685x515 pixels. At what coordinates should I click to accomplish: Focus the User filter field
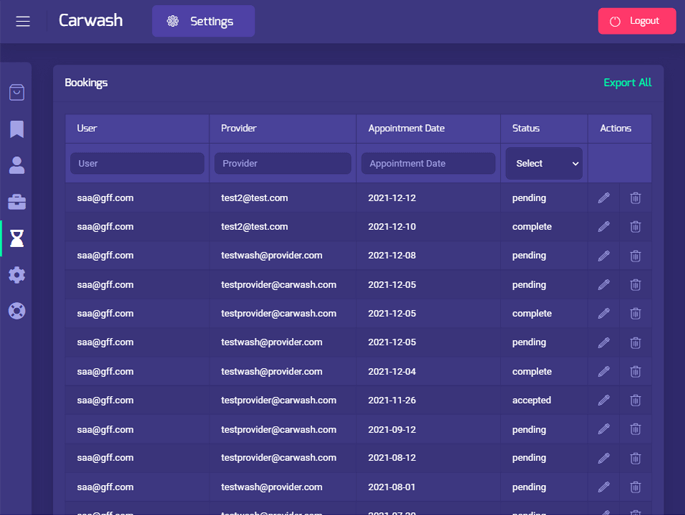[137, 164]
